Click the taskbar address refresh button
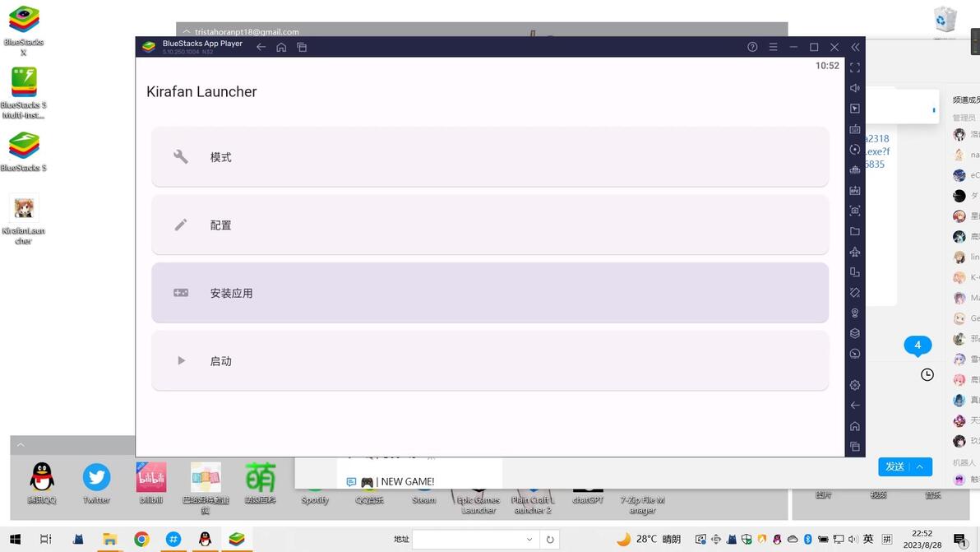 pos(550,539)
